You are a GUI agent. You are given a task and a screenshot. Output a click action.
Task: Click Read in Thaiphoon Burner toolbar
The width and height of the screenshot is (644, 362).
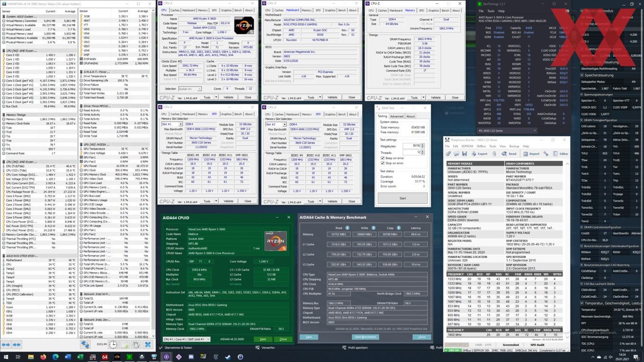point(509,154)
